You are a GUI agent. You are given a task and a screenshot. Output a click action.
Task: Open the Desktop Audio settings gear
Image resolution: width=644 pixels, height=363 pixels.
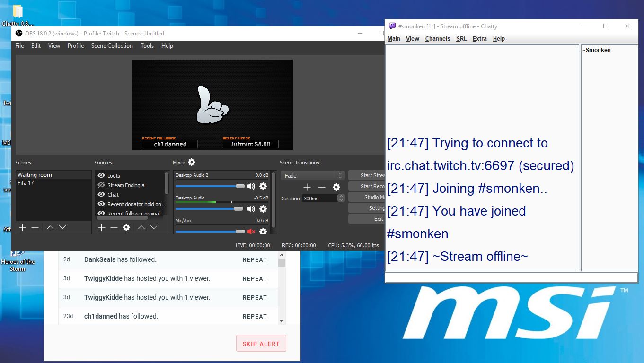click(263, 209)
